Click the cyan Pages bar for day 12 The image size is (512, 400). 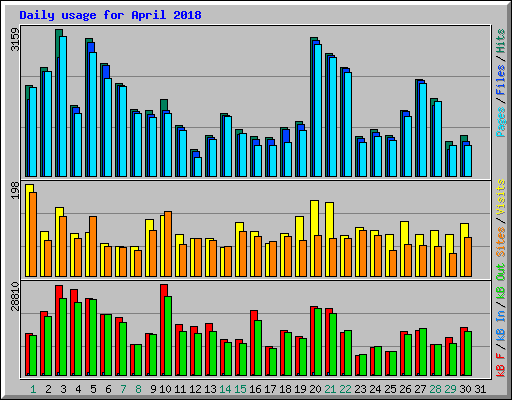pyautogui.click(x=198, y=167)
